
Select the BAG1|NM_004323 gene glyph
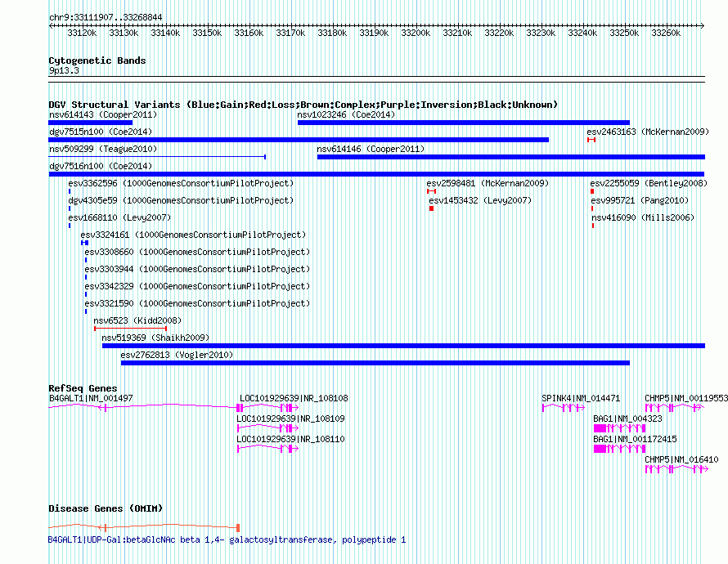(619, 428)
